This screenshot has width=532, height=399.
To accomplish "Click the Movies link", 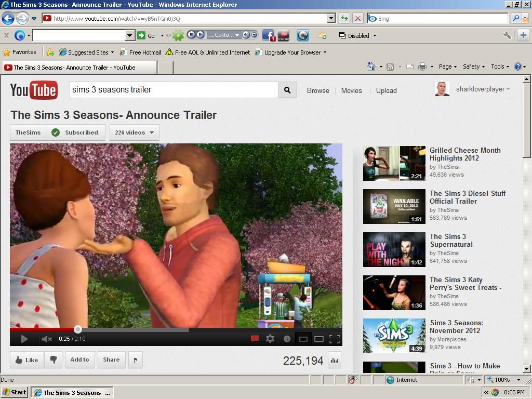I will [x=352, y=90].
